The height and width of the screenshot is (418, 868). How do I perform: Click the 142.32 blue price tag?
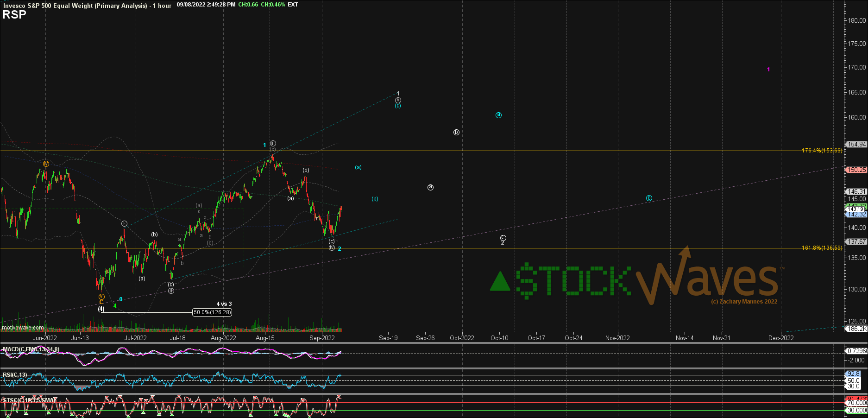pos(856,215)
